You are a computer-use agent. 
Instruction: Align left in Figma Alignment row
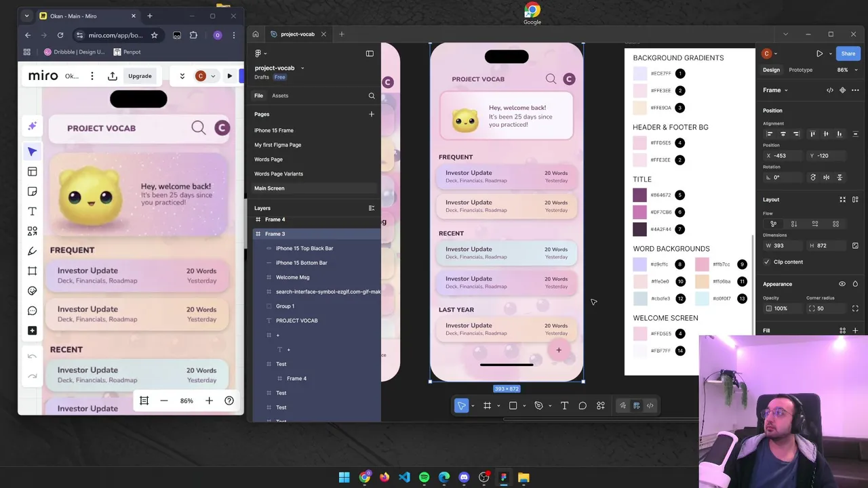click(770, 134)
